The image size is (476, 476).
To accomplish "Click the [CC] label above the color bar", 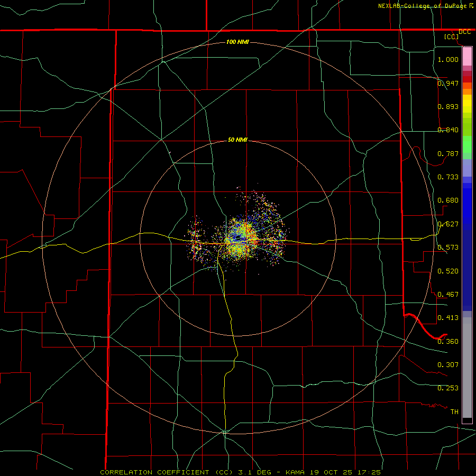I will click(452, 36).
